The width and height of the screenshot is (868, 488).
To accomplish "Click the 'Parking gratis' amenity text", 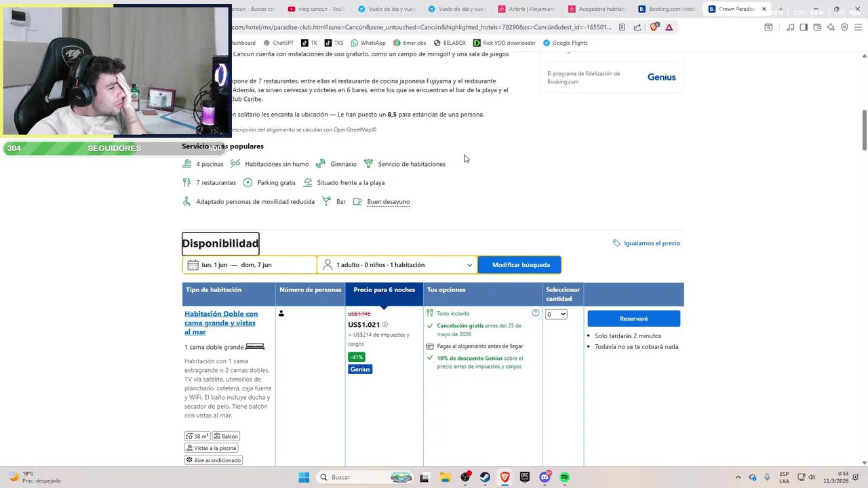I will tap(276, 183).
